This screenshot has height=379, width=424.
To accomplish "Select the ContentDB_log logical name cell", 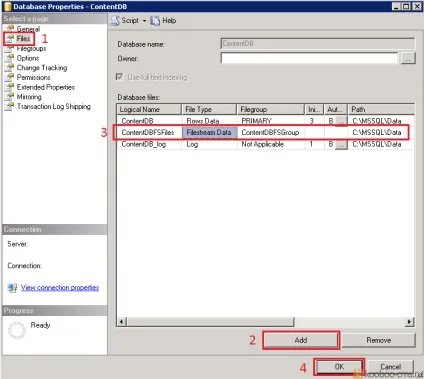I will pyautogui.click(x=149, y=144).
